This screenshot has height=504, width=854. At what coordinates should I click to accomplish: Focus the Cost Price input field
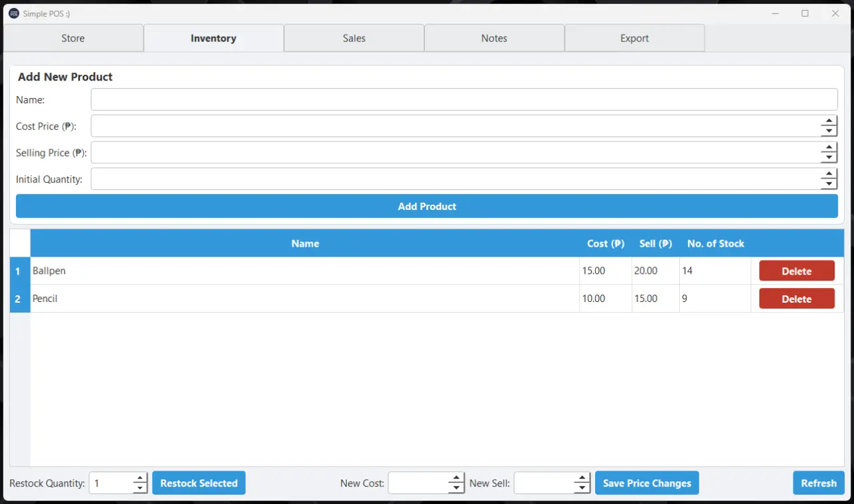[456, 126]
